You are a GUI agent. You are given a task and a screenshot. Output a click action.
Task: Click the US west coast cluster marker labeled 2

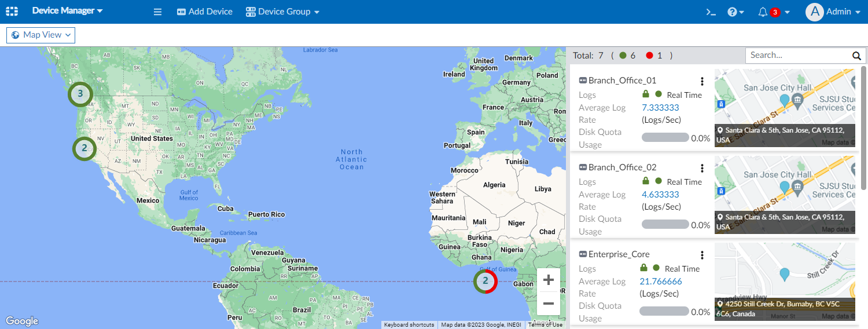pos(84,148)
